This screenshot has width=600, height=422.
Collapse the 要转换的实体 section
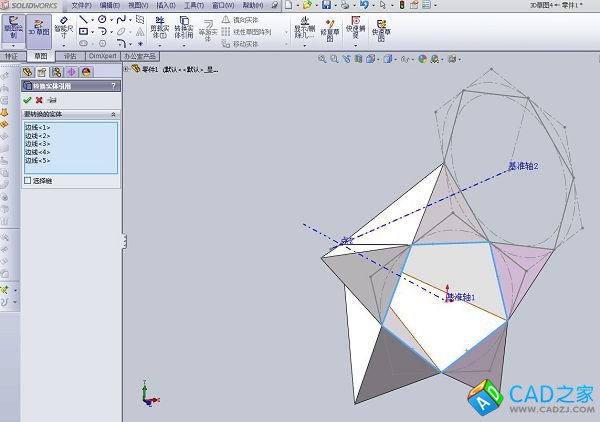pyautogui.click(x=113, y=114)
